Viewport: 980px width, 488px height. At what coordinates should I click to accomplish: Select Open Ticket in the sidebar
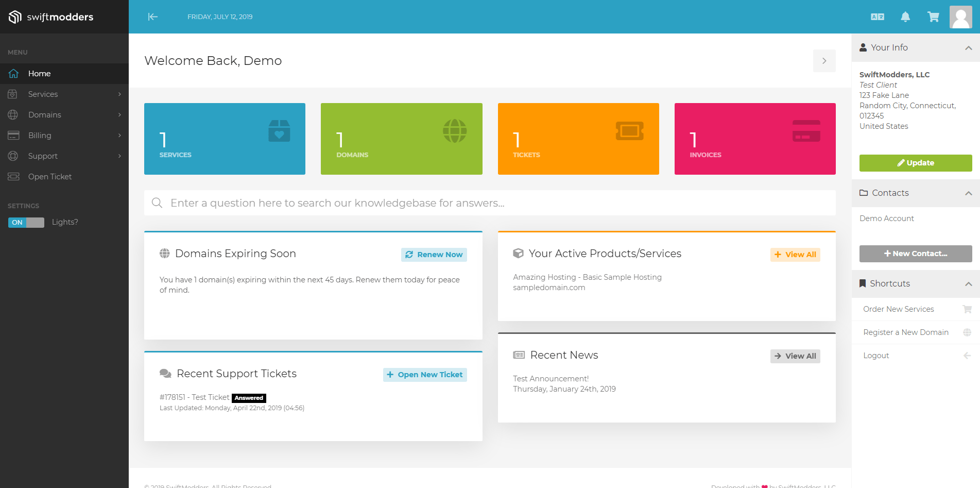[x=49, y=176]
